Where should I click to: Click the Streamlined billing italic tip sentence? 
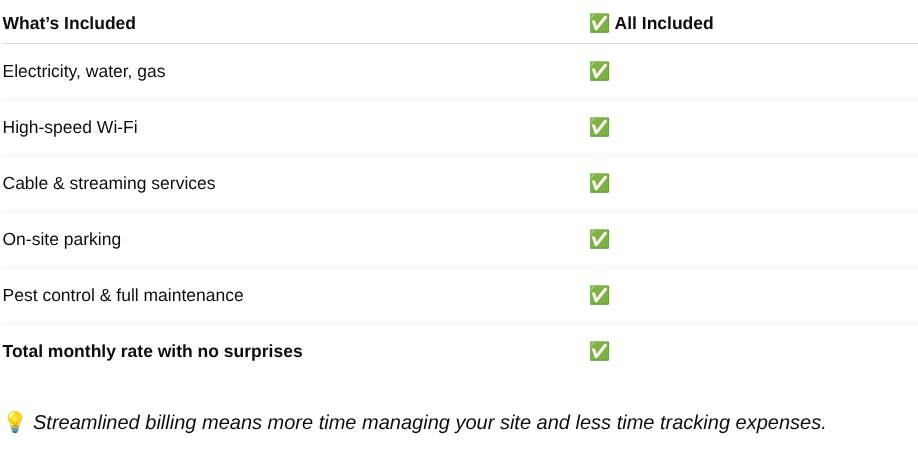click(x=429, y=422)
